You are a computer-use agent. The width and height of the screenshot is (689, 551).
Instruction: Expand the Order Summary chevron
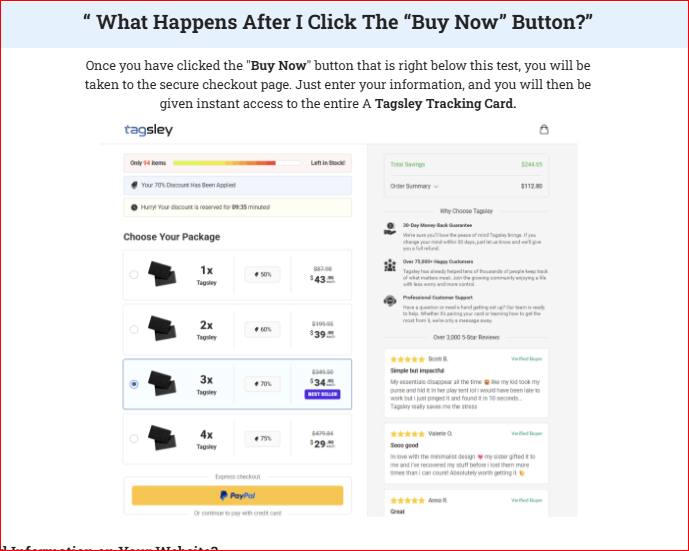point(436,187)
